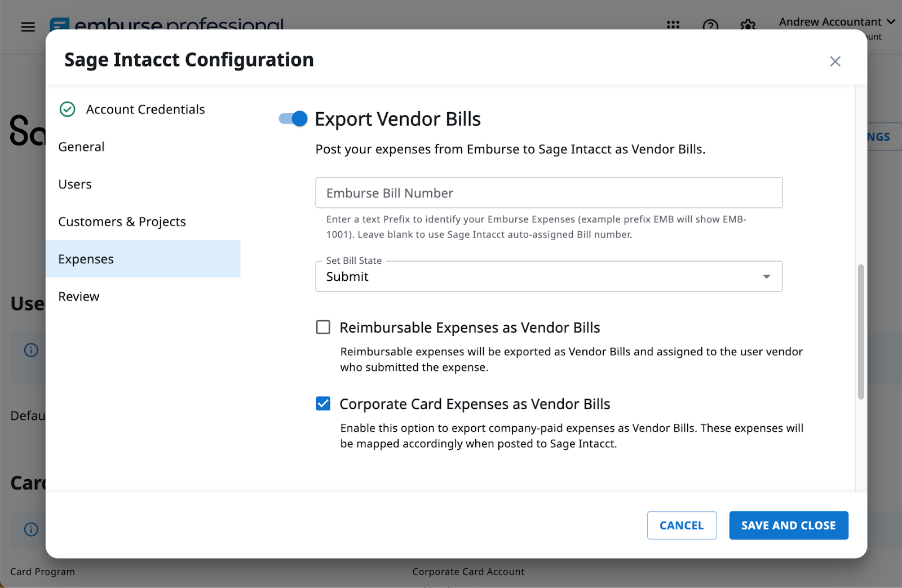Toggle the Export Vendor Bills switch
Viewport: 902px width, 588px height.
tap(293, 118)
